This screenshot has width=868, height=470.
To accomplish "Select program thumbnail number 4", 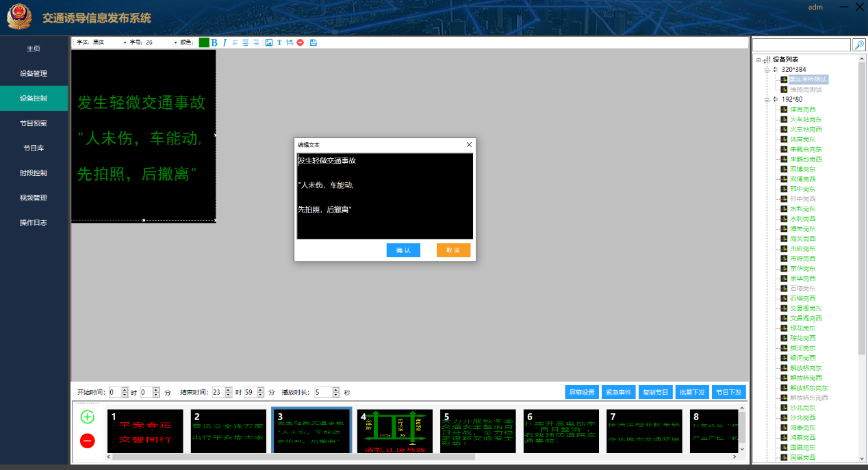I will pos(395,431).
